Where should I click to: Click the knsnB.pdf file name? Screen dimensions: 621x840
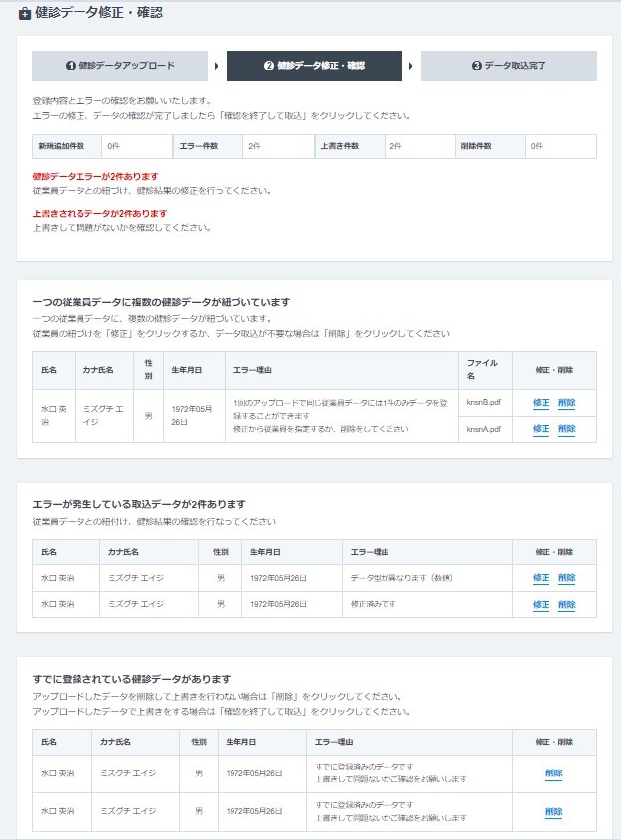pos(483,402)
